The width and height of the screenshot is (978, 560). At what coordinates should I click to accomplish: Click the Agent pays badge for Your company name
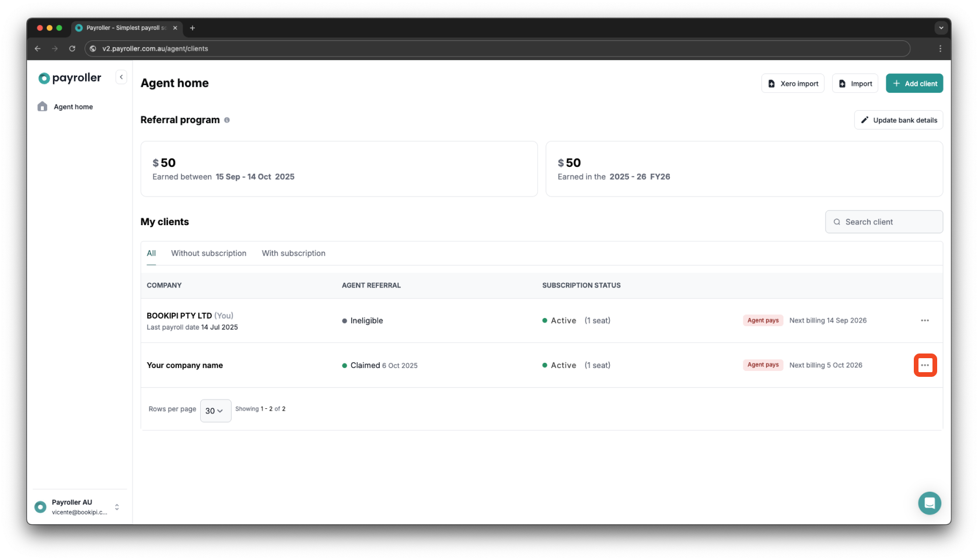(762, 365)
